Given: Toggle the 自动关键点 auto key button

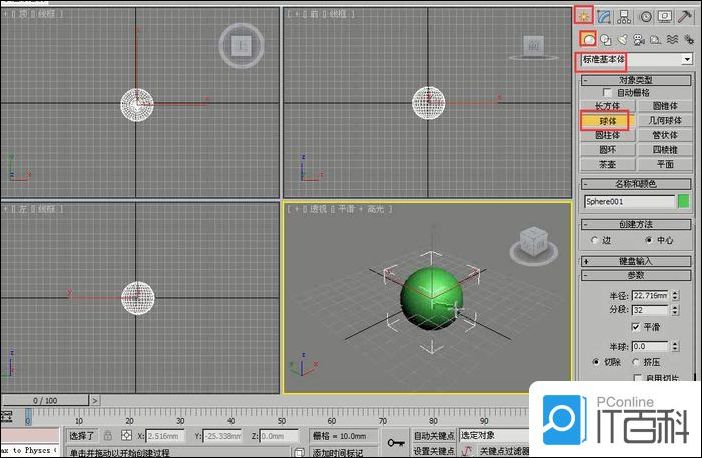Looking at the screenshot, I should click(x=433, y=435).
